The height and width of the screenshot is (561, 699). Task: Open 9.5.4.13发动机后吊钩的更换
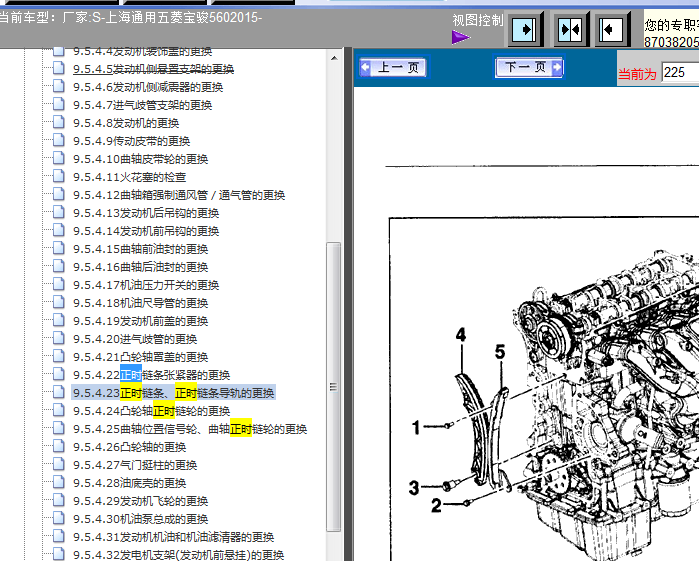146,213
